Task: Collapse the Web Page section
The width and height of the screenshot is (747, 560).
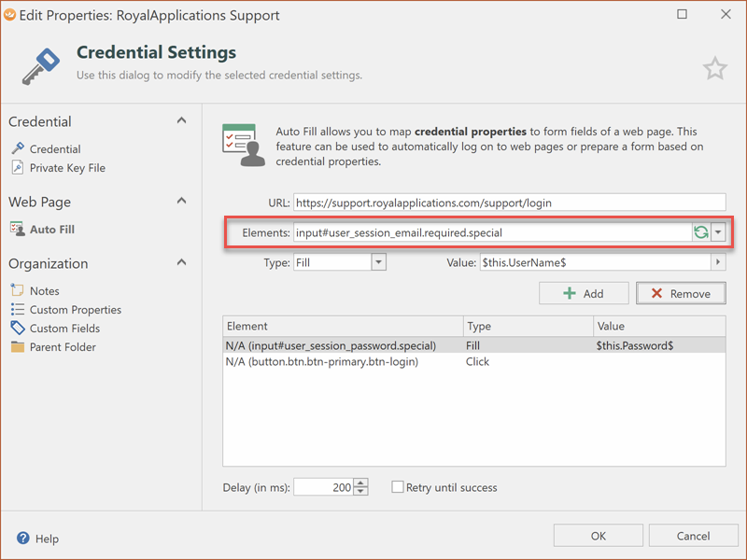Action: [x=181, y=201]
